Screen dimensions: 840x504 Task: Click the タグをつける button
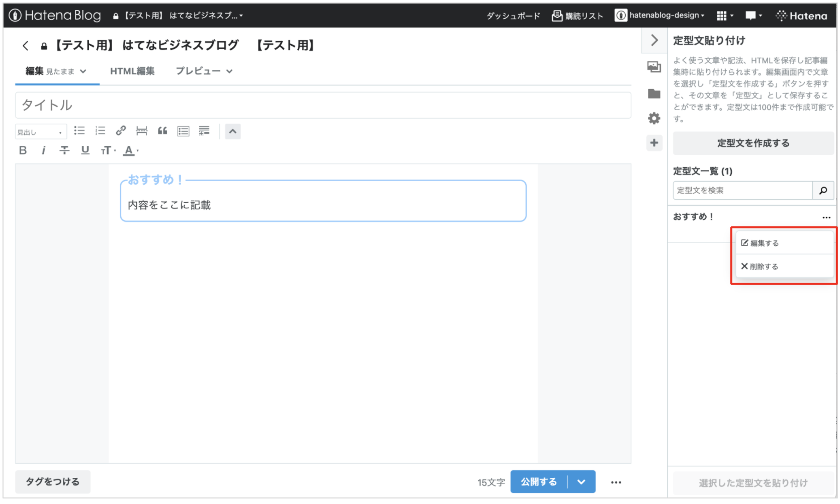pyautogui.click(x=53, y=482)
